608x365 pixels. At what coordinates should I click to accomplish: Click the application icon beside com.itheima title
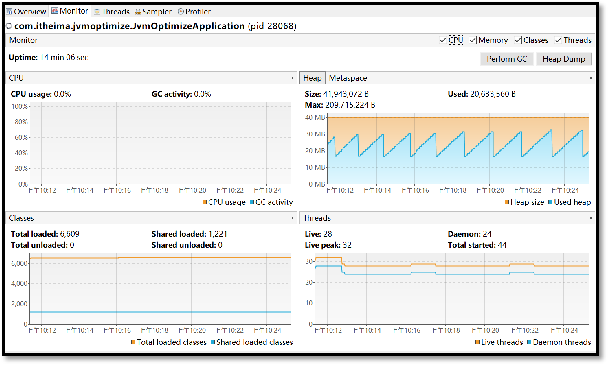pyautogui.click(x=9, y=26)
